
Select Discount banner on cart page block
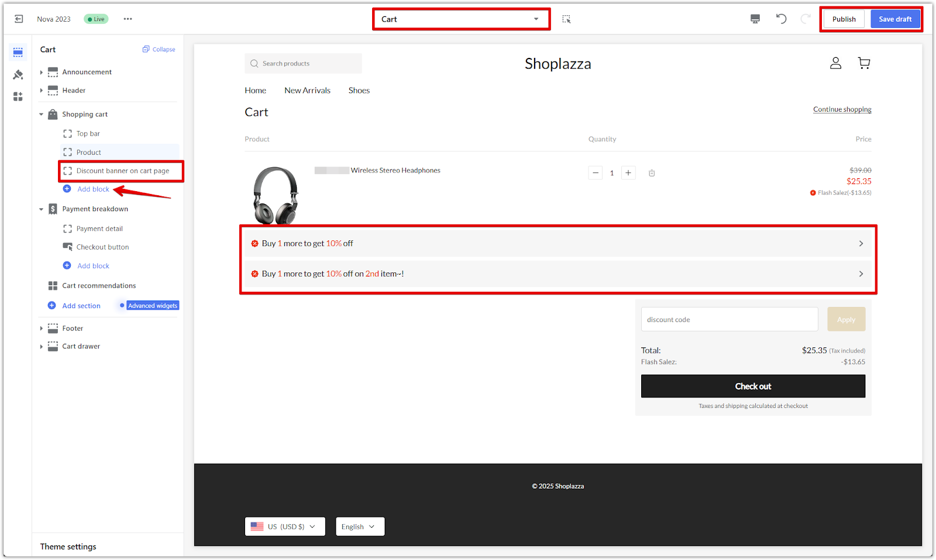122,171
